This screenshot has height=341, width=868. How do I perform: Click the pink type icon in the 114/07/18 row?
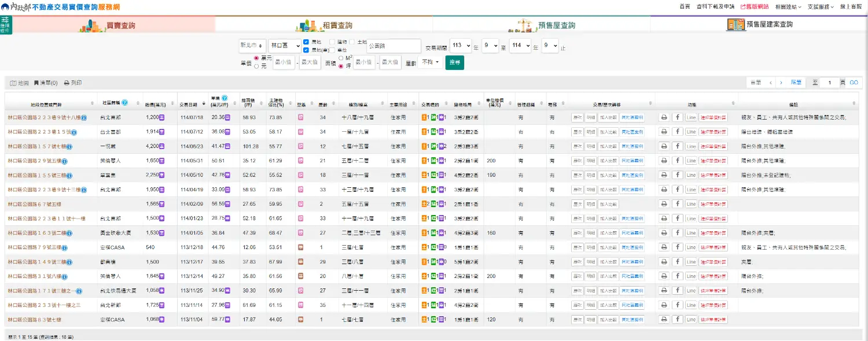tap(301, 117)
